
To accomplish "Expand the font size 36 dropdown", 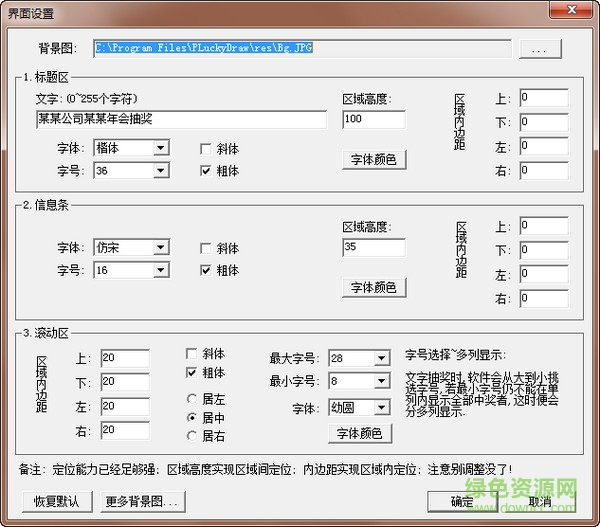I will (x=160, y=171).
